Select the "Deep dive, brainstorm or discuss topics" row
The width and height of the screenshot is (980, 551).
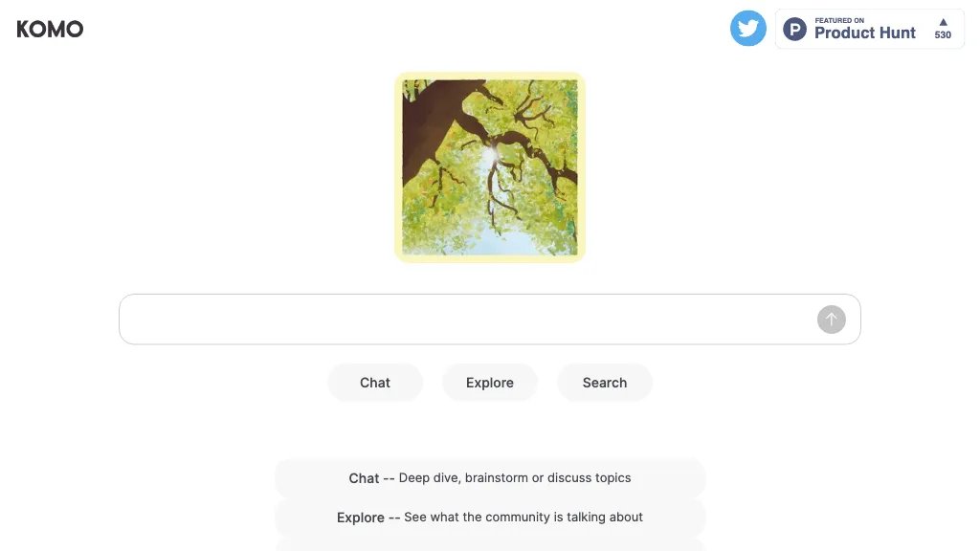515,478
